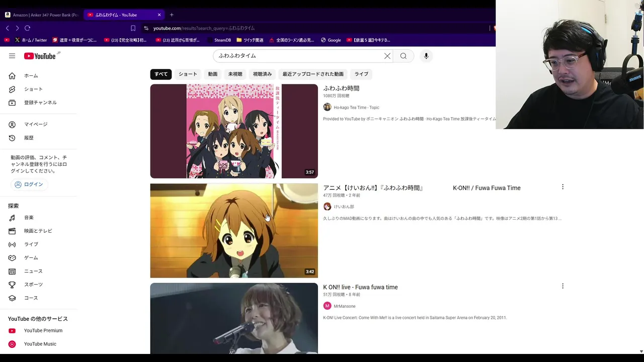Bookmark this page icon in address bar

[x=133, y=28]
